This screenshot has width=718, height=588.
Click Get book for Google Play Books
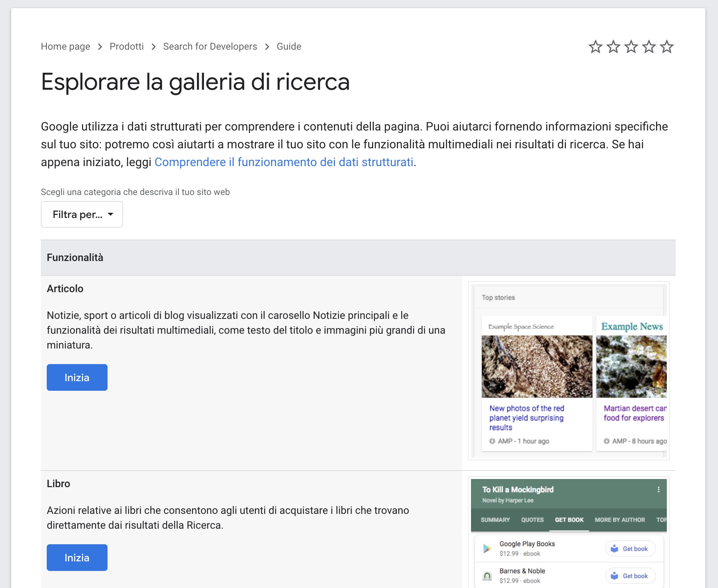click(x=630, y=549)
